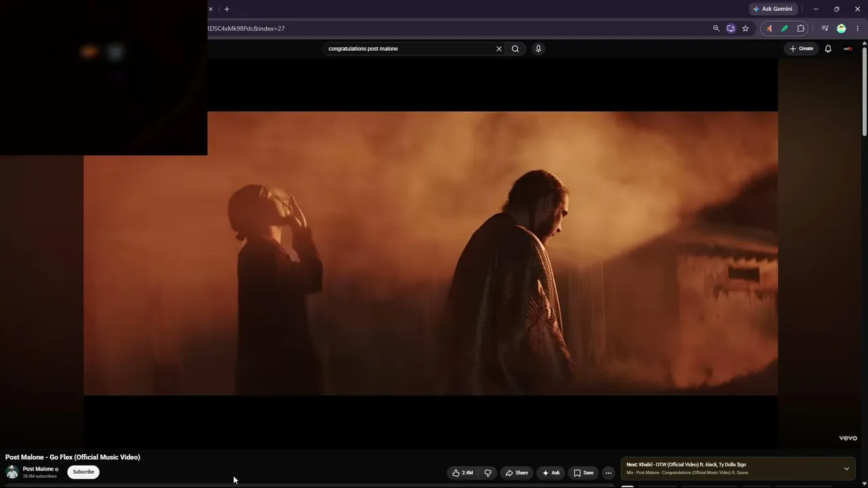
Task: Open the Chrome profile avatar
Action: (x=842, y=28)
